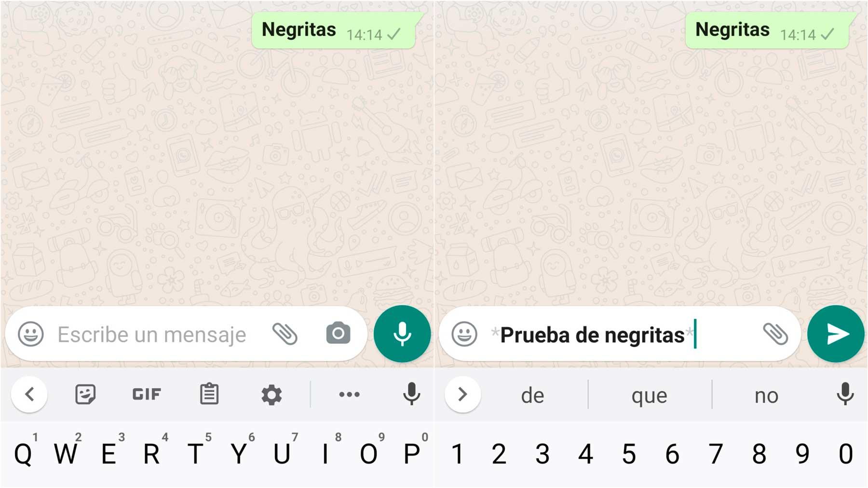Image resolution: width=868 pixels, height=488 pixels.
Task: Choose the suggestion word 'de'
Action: click(532, 395)
